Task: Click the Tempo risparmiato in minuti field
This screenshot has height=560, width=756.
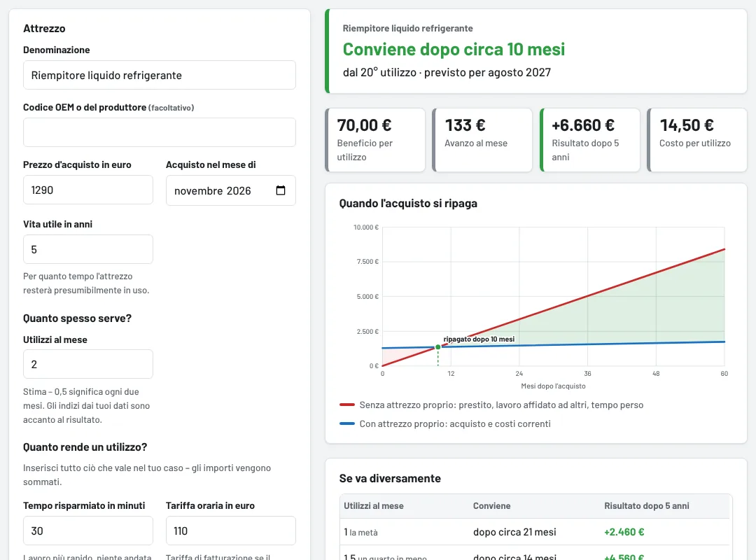Action: 88,531
